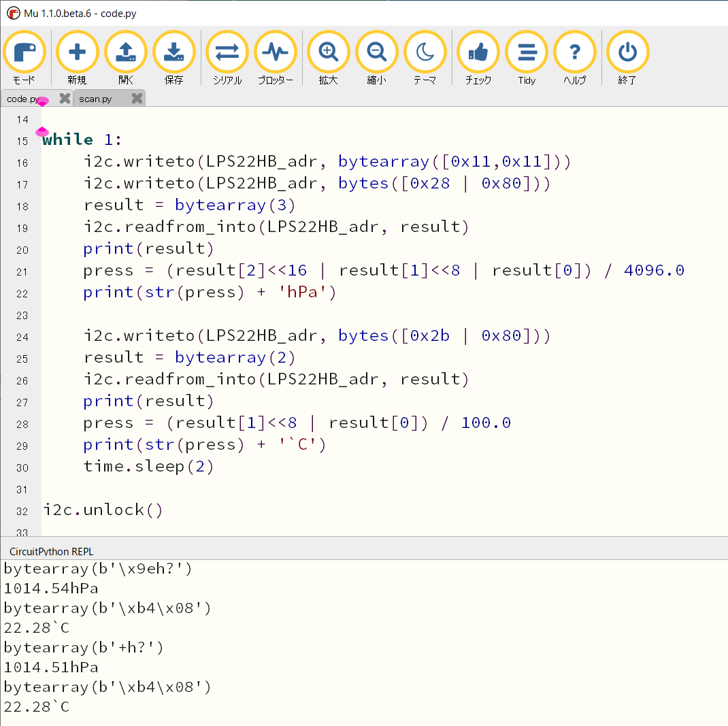The width and height of the screenshot is (728, 726).
Task: Save code.py with the 保存 icon
Action: pos(175,52)
